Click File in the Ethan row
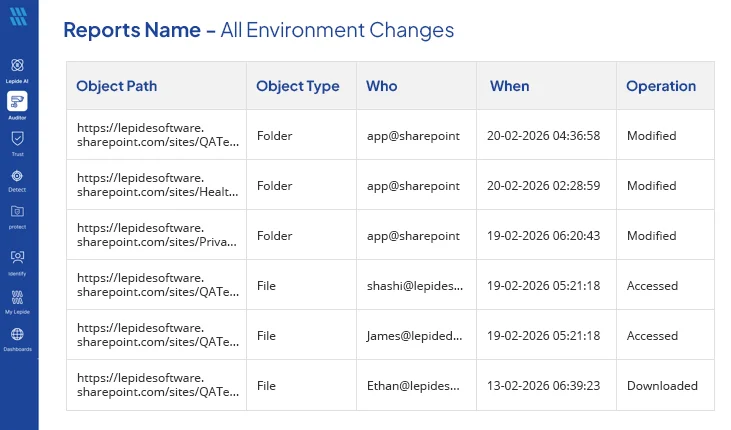The width and height of the screenshot is (731, 430). point(266,386)
